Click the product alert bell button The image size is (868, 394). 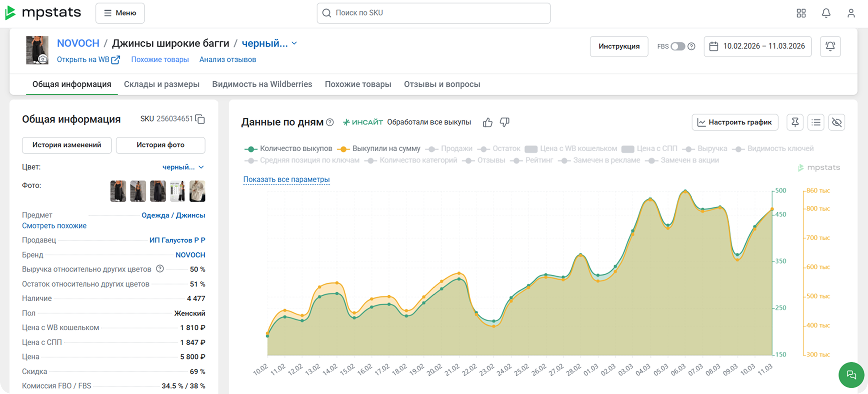(x=830, y=46)
